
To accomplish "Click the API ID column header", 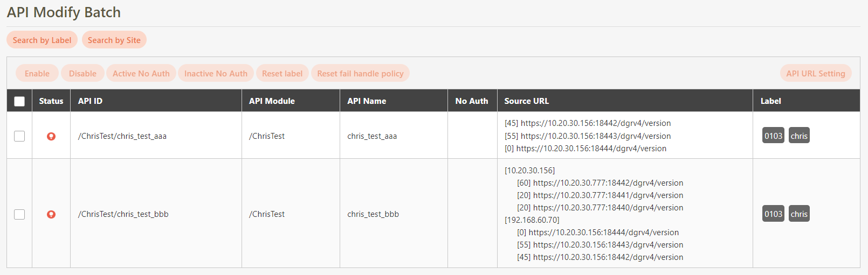I will [90, 101].
